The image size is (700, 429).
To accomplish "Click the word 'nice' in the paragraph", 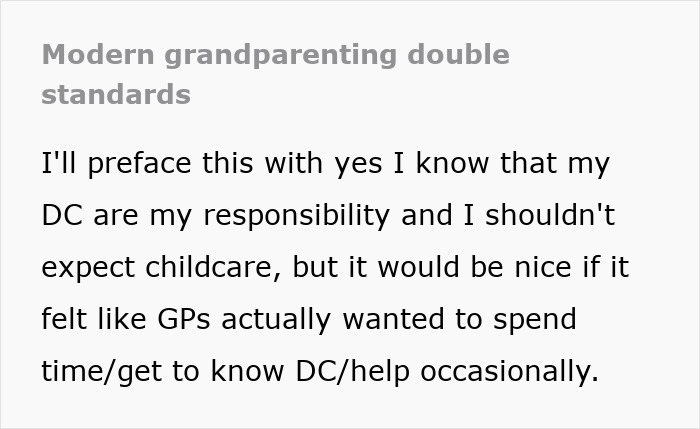I will [x=543, y=268].
